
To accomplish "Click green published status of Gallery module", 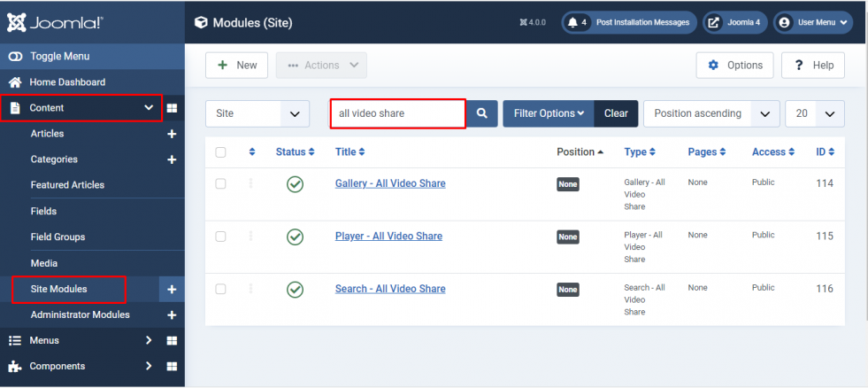I will pos(295,184).
